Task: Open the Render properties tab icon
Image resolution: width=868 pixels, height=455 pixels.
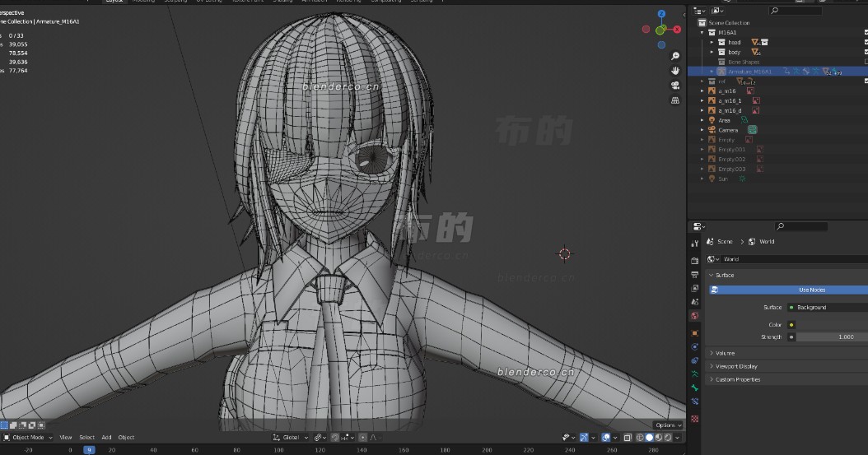Action: coord(695,260)
